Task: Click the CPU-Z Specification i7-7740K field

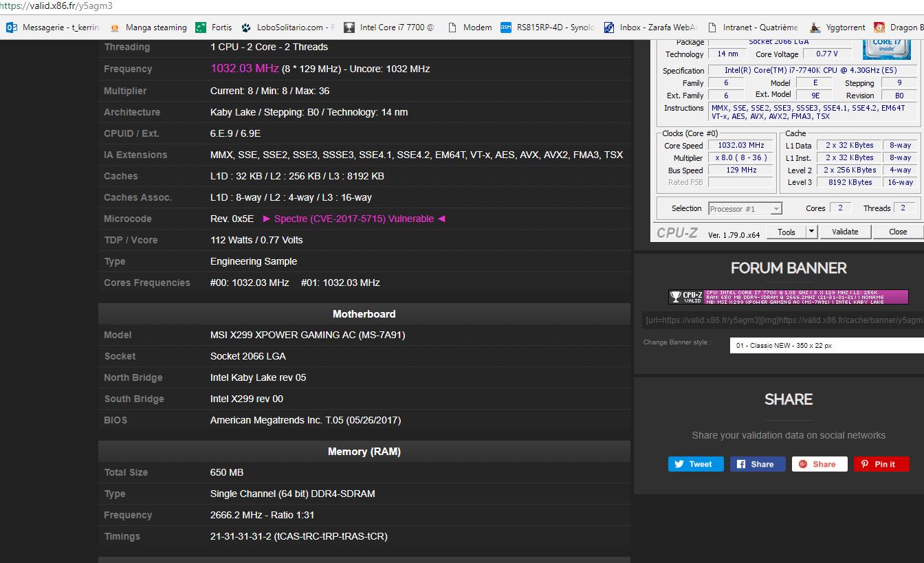Action: (814, 71)
